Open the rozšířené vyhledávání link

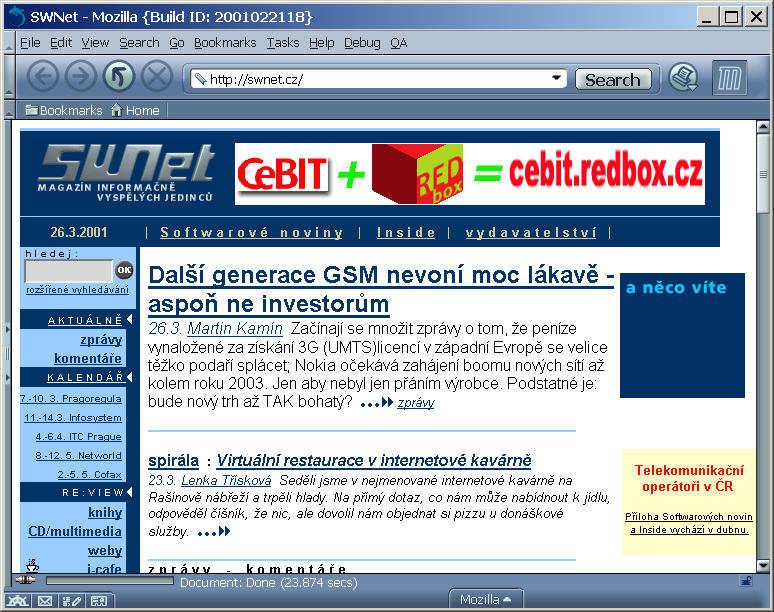(77, 289)
